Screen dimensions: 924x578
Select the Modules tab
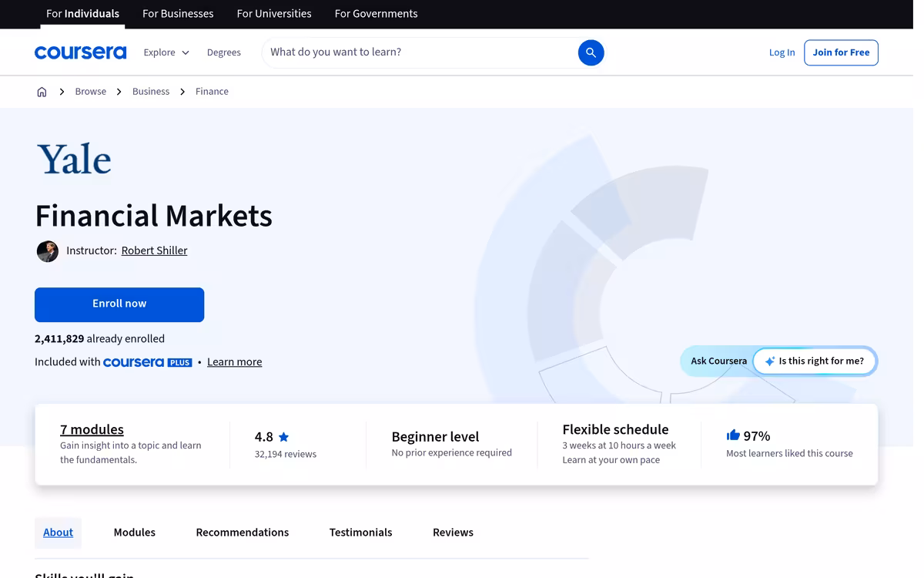click(135, 533)
